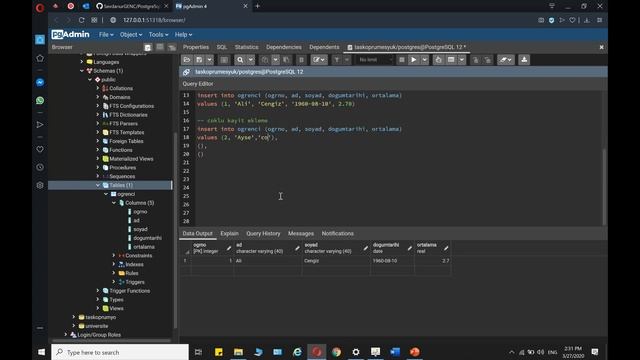Open the File menu
640x360 pixels.
106,35
